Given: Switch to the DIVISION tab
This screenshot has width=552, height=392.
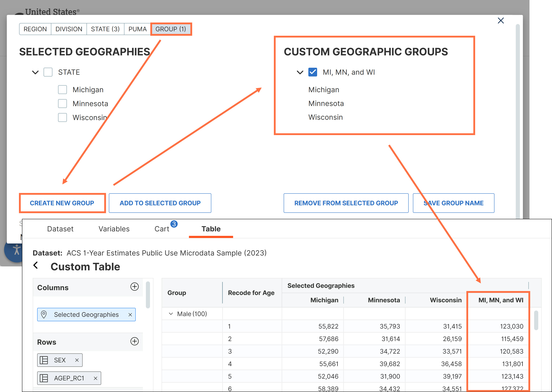Looking at the screenshot, I should coord(69,29).
